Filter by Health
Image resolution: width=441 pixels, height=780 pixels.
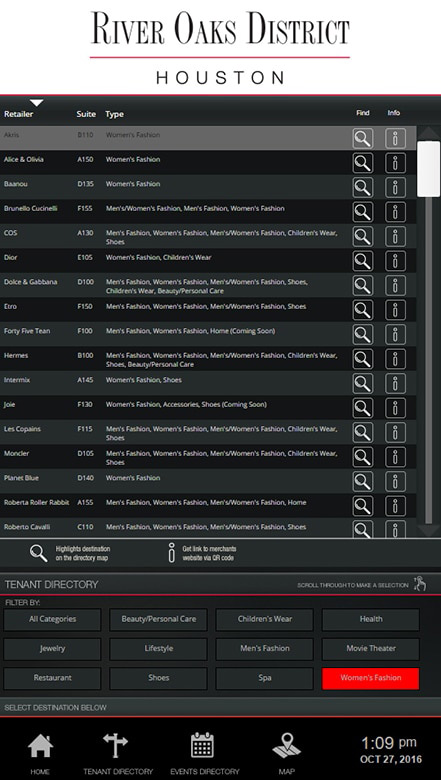point(371,619)
